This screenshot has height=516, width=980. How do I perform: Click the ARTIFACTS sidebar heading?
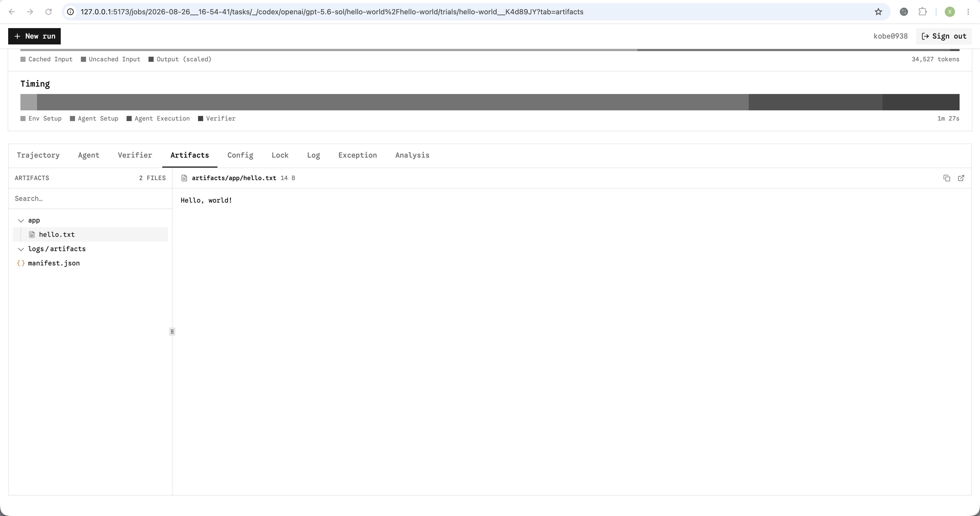point(32,178)
